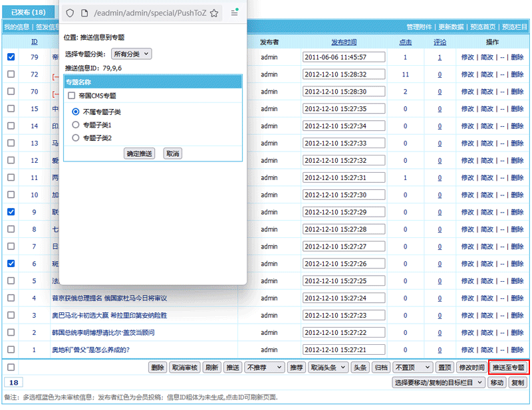Sort the list by 发布时间 header
Viewport: 532px width, 410px height.
coord(344,42)
